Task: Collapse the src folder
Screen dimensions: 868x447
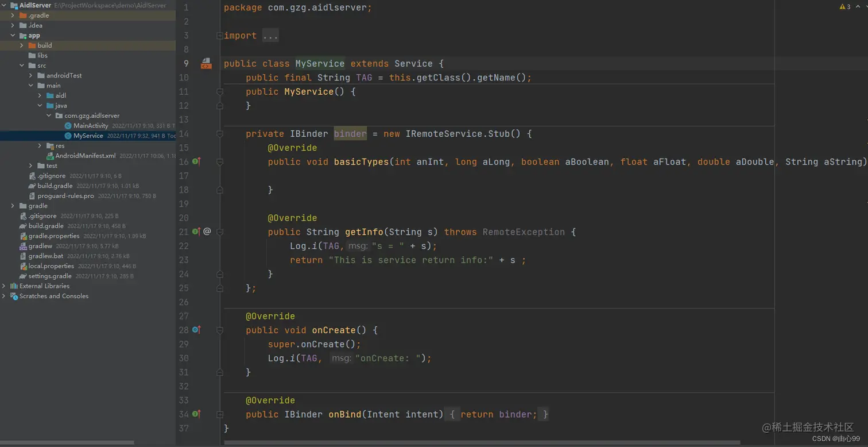Action: click(x=22, y=65)
